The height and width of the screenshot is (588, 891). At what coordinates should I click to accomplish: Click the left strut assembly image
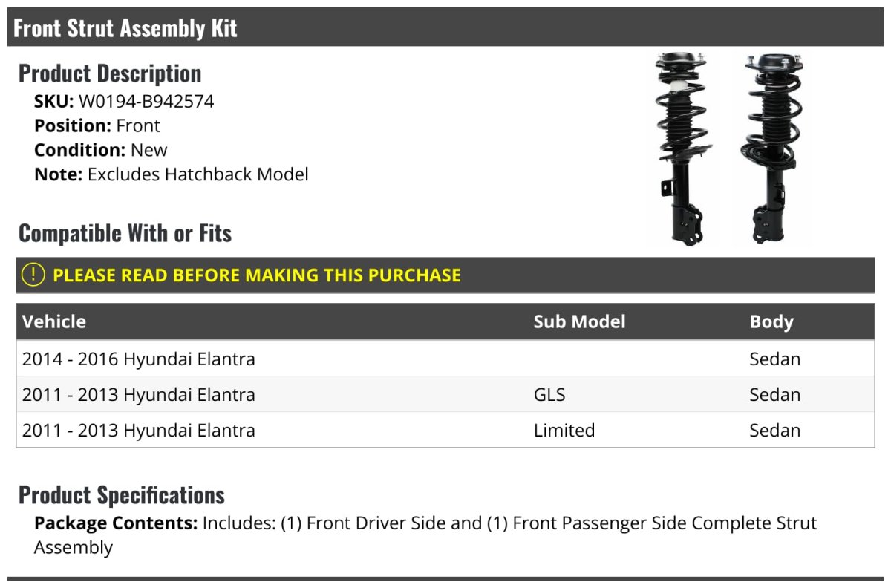pyautogui.click(x=681, y=148)
